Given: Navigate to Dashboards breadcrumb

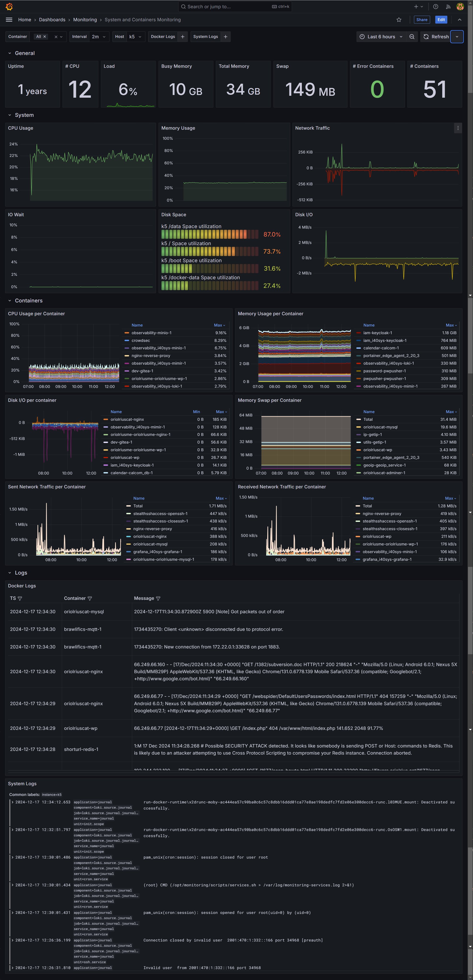Looking at the screenshot, I should 52,20.
